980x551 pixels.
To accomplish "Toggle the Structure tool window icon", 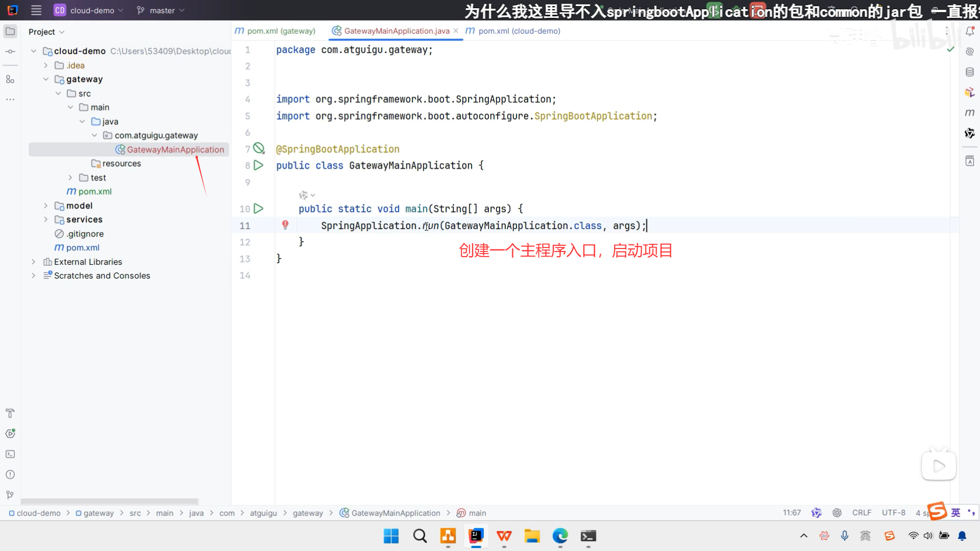I will [10, 79].
